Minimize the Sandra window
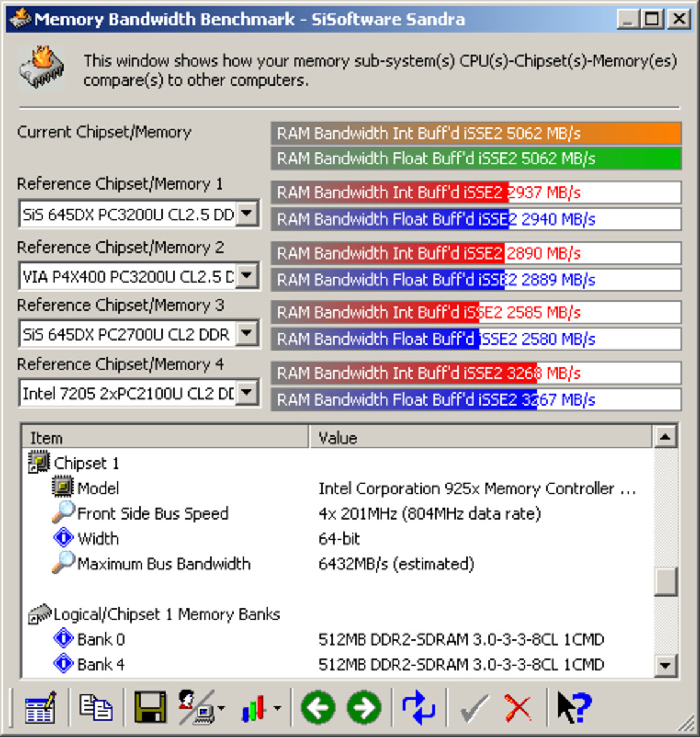This screenshot has width=700, height=737. click(628, 20)
